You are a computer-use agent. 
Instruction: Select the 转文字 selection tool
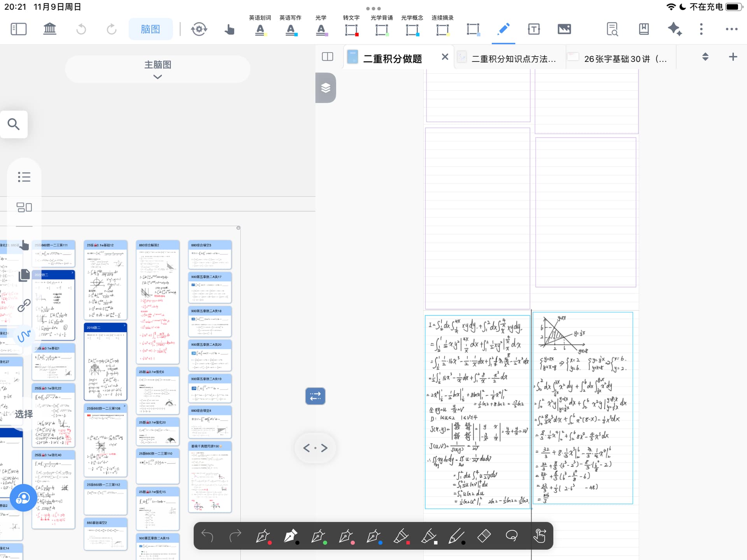pos(351,29)
